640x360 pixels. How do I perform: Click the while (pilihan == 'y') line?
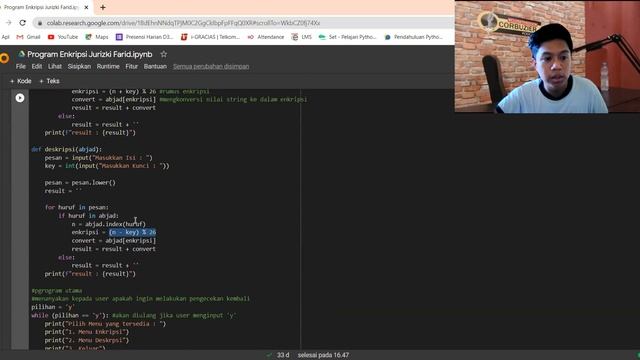coord(133,315)
